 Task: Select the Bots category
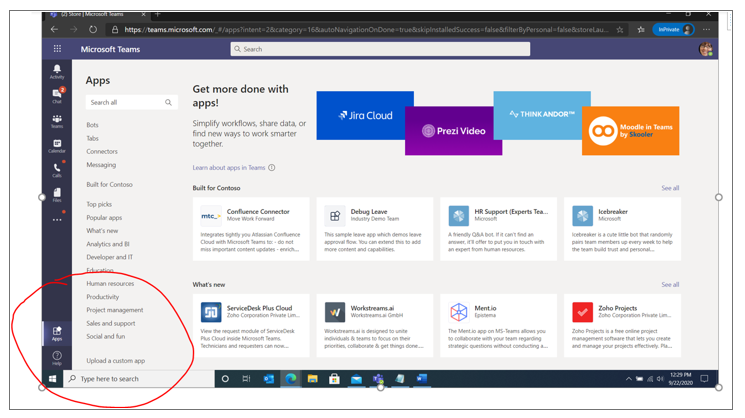tap(92, 125)
